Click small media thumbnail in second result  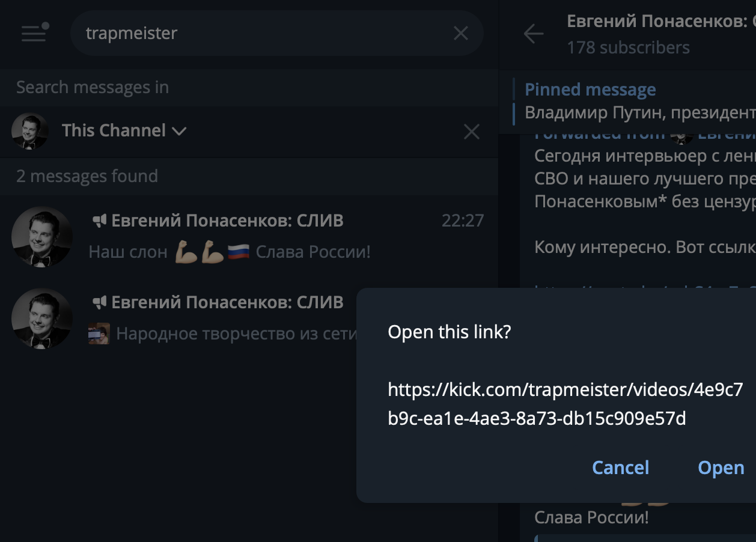tap(99, 333)
